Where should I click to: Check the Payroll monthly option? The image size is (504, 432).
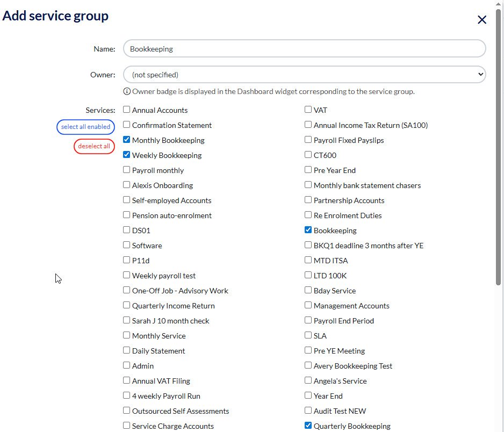click(x=127, y=170)
